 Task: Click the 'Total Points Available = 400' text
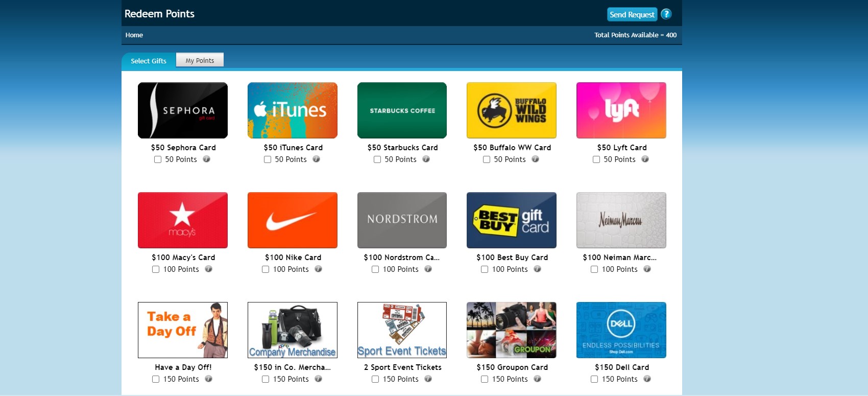[x=635, y=35]
